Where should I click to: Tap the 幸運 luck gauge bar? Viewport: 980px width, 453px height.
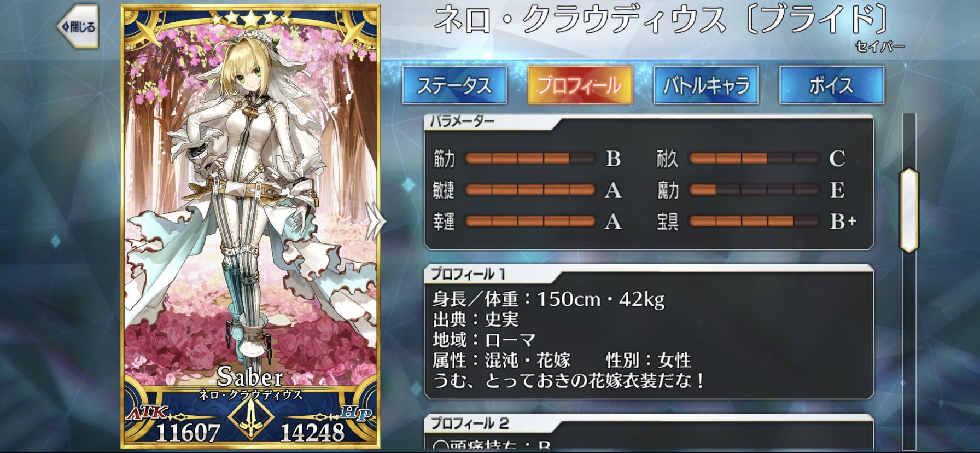click(529, 221)
